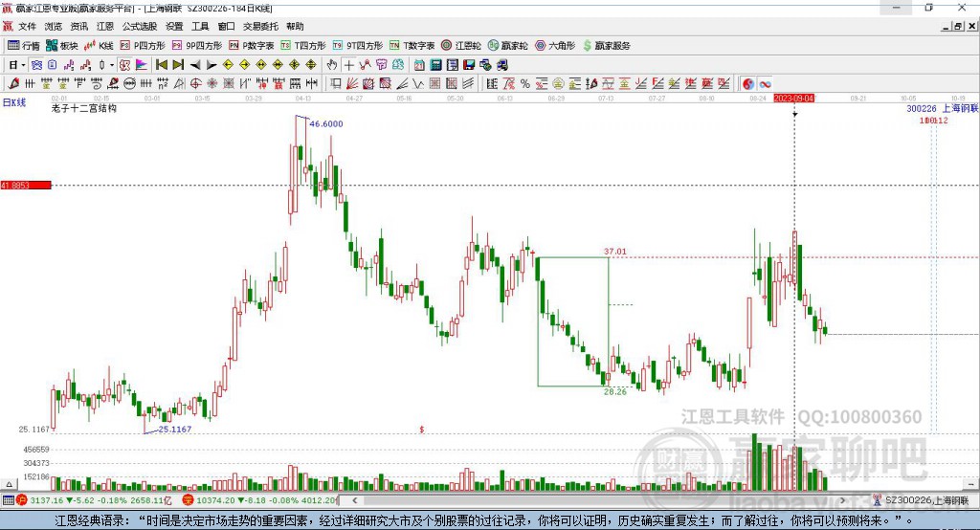The image size is (980, 530).
Task: Select the hand pan tool
Action: (x=332, y=65)
